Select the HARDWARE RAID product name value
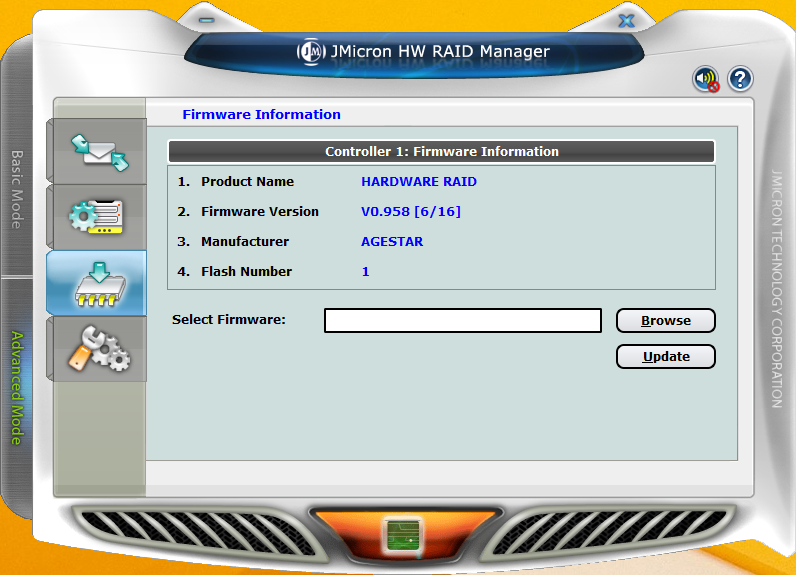Image resolution: width=796 pixels, height=575 pixels. 419,182
